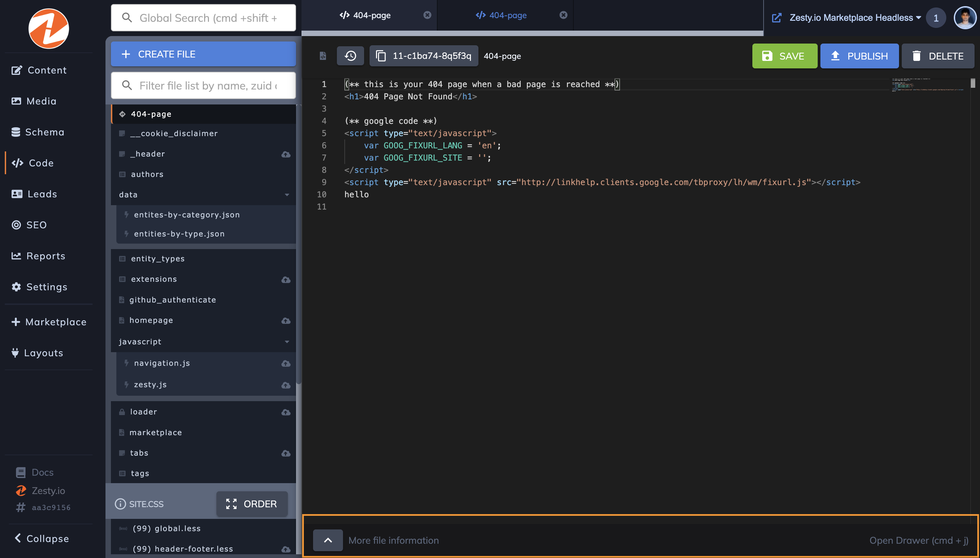Open the entity_types file
The height and width of the screenshot is (558, 980).
pos(203,259)
